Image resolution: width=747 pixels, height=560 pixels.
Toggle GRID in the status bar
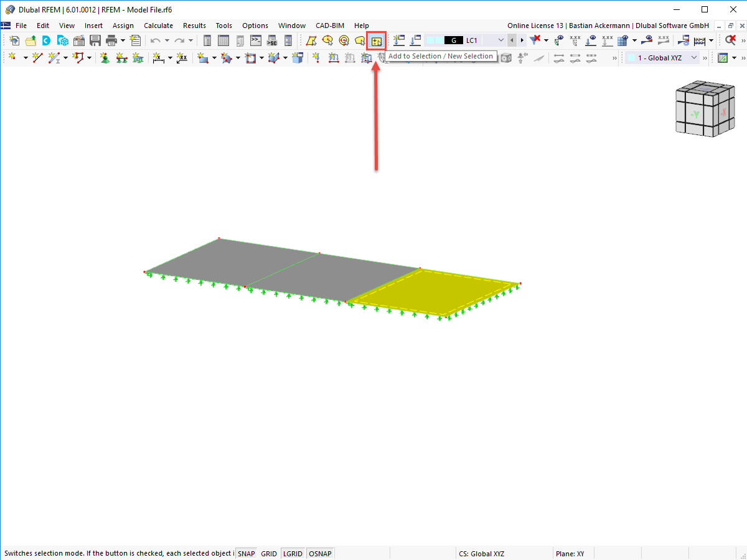click(x=269, y=554)
